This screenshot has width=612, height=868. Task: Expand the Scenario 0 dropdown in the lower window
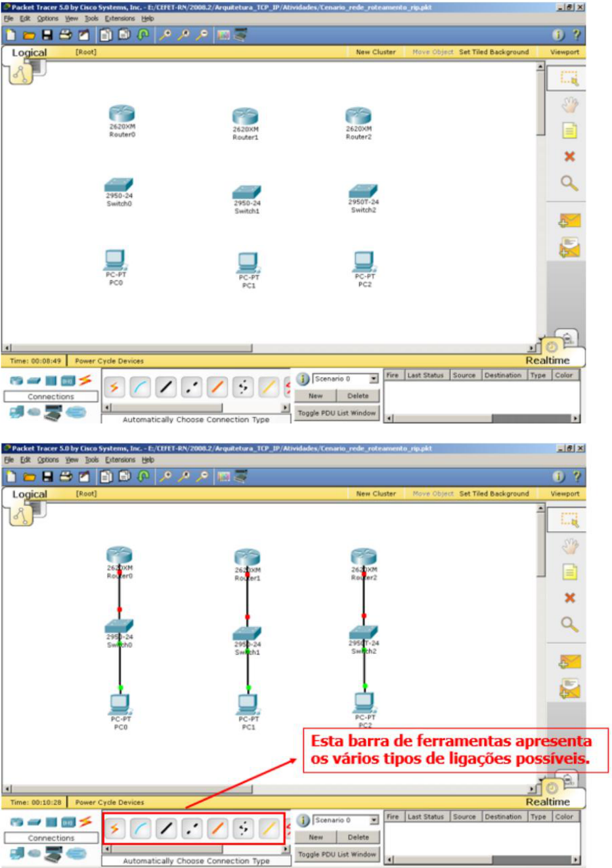tap(374, 820)
